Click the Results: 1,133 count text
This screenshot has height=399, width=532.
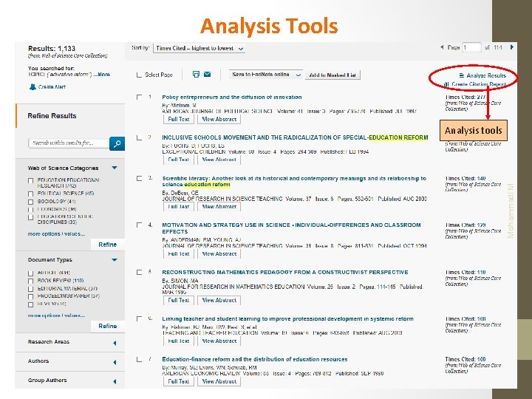(52, 49)
